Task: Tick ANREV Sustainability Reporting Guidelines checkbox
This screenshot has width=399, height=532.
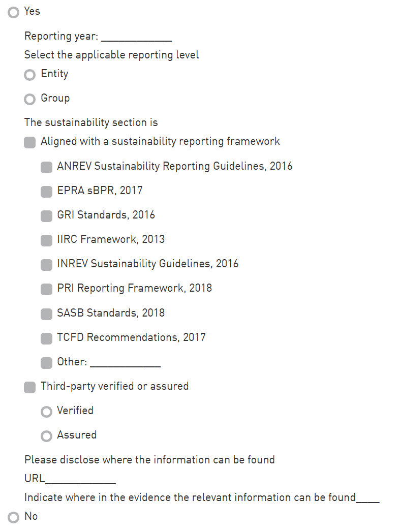Action: pyautogui.click(x=47, y=167)
